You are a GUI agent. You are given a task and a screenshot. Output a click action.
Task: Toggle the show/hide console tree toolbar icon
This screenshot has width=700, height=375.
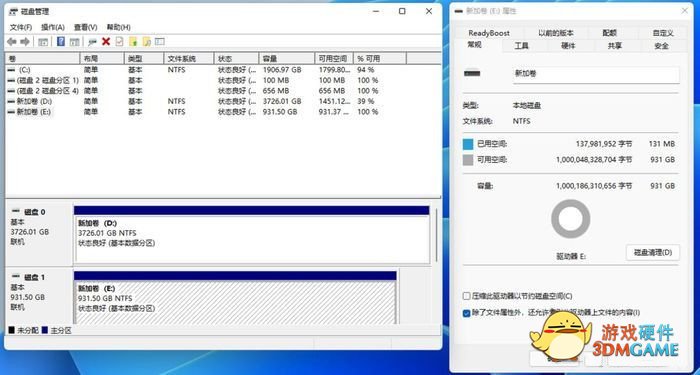(43, 42)
